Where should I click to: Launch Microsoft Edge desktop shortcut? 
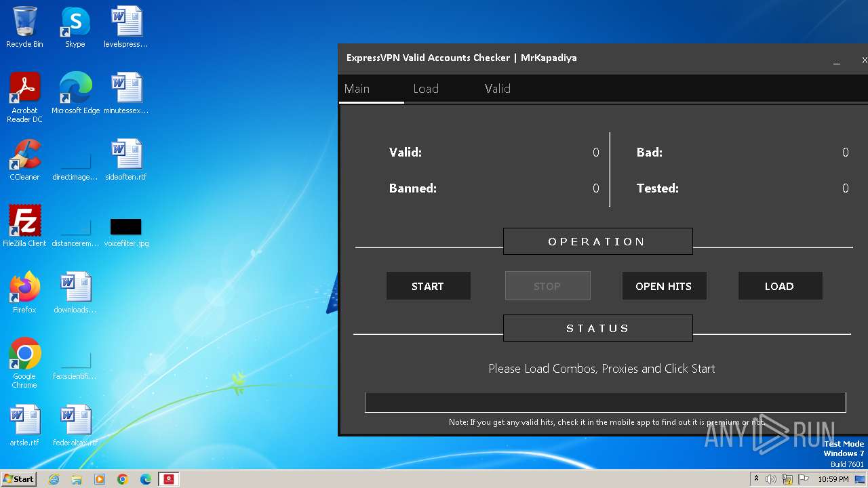coord(75,94)
